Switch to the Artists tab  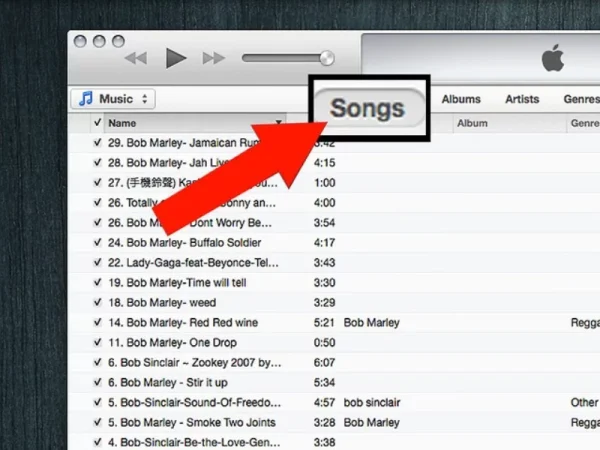[522, 99]
